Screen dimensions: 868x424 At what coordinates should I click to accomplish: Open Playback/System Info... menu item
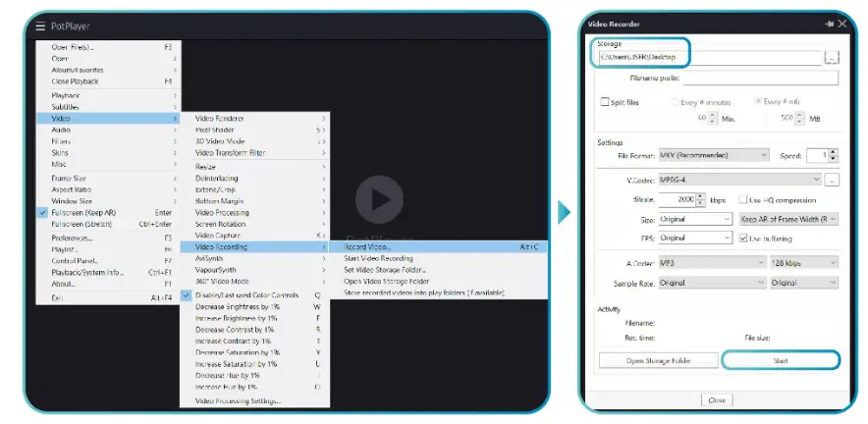coord(108,272)
